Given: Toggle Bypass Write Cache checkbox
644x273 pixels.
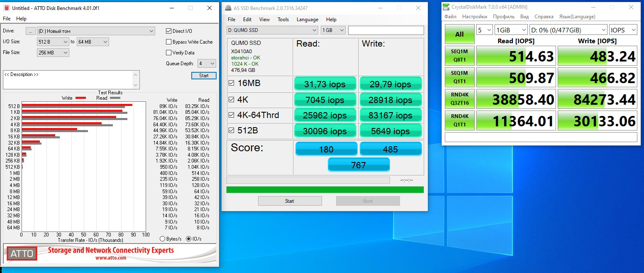Looking at the screenshot, I should 169,42.
